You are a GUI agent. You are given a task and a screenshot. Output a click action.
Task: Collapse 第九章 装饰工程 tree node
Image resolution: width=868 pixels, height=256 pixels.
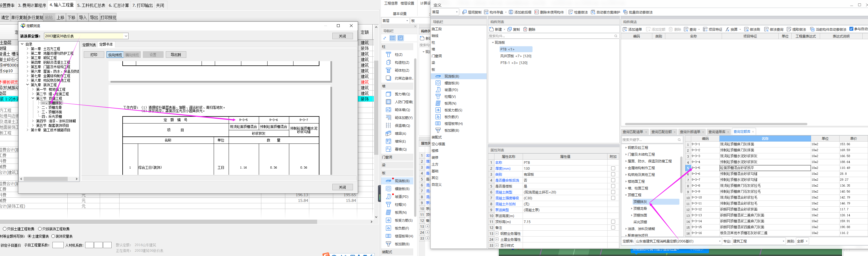(28, 85)
